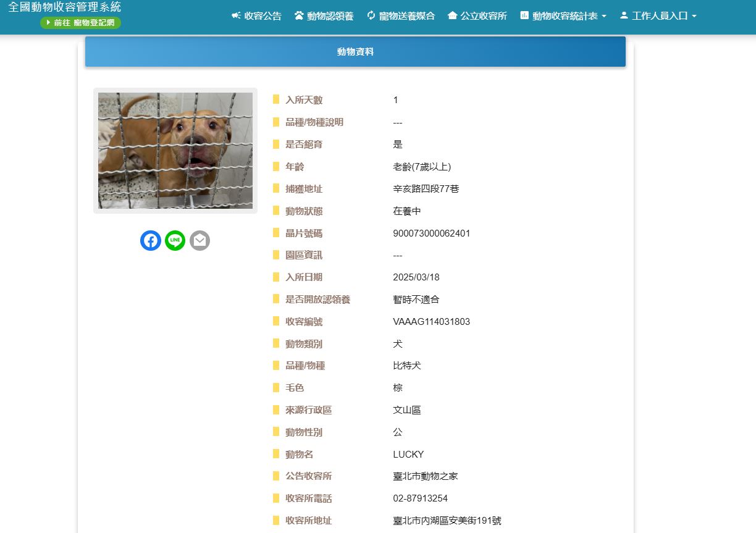Click person icon beside 工作人員入口
The height and width of the screenshot is (533, 756).
click(624, 15)
